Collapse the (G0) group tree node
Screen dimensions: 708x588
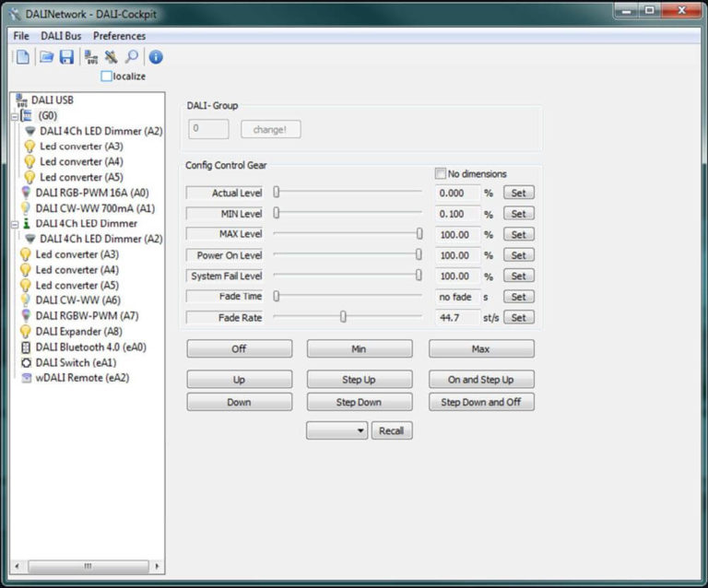14,116
